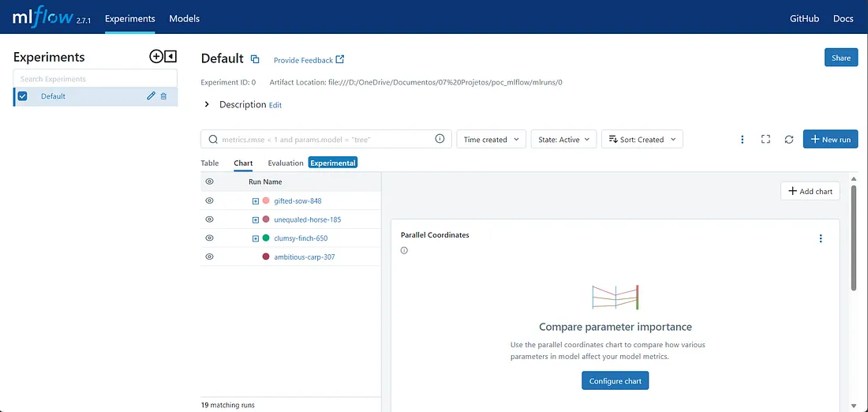Screen dimensions: 868x412
Task: Expand the gifted-sow-848 child runs
Action: coord(256,201)
